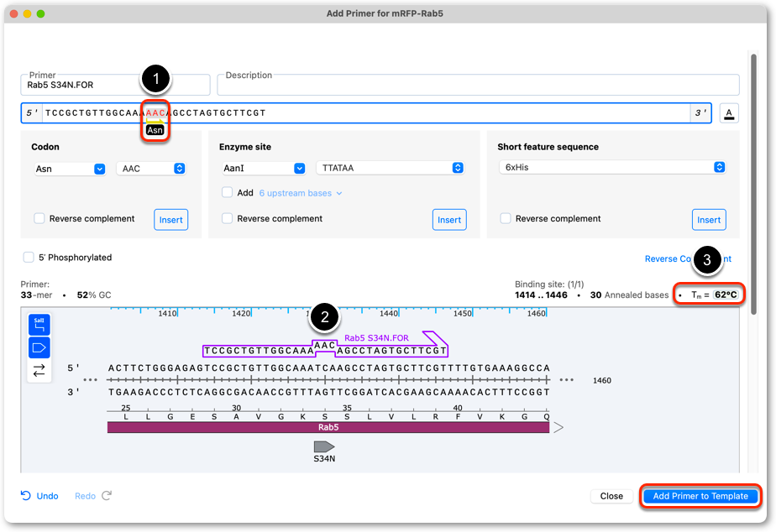Click the swap strands arrows icon
Viewport: 776px width, 532px height.
[x=39, y=370]
